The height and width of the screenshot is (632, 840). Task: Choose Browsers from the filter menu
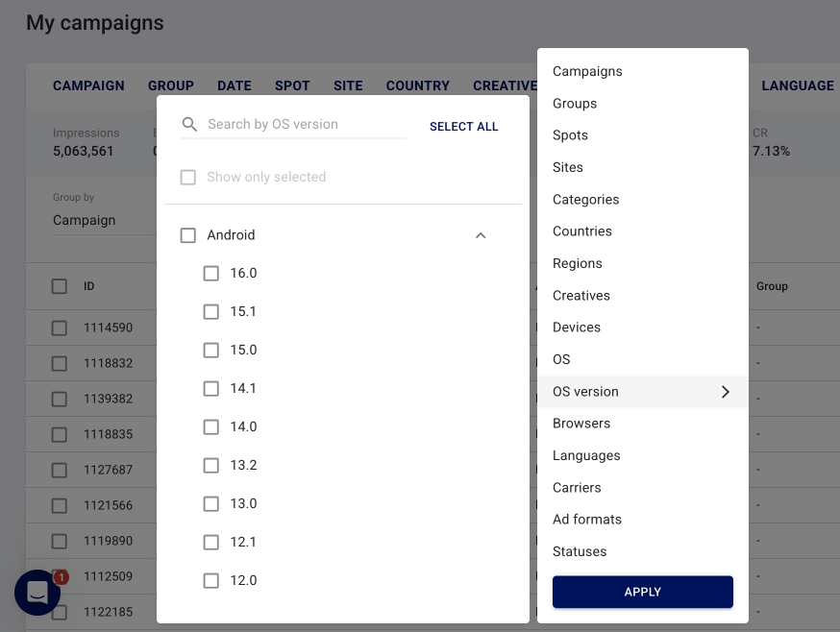[581, 424]
